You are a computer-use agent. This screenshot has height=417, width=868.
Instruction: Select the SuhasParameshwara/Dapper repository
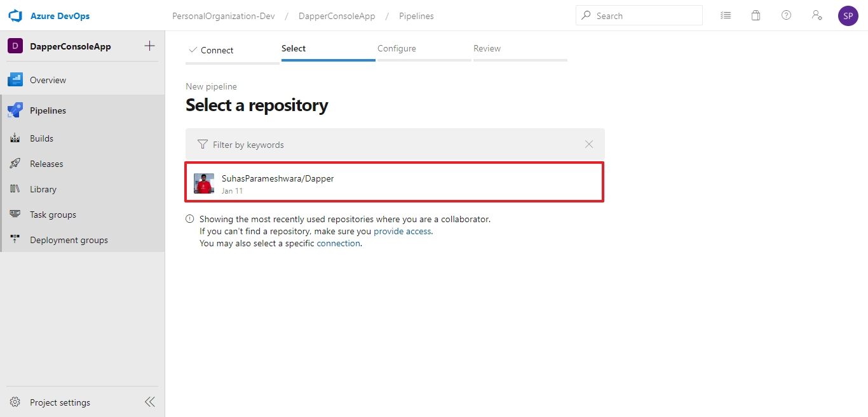coord(395,183)
